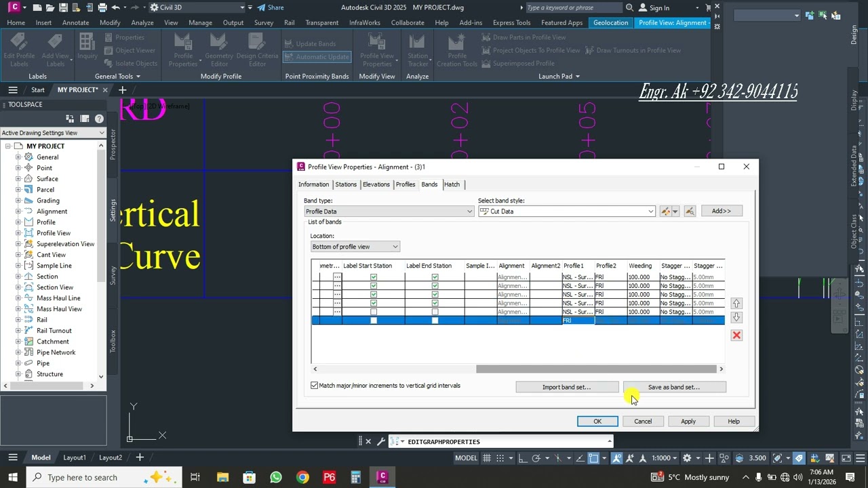This screenshot has height=488, width=868.
Task: Toggle Label Start Station in second band row
Action: coord(374,286)
